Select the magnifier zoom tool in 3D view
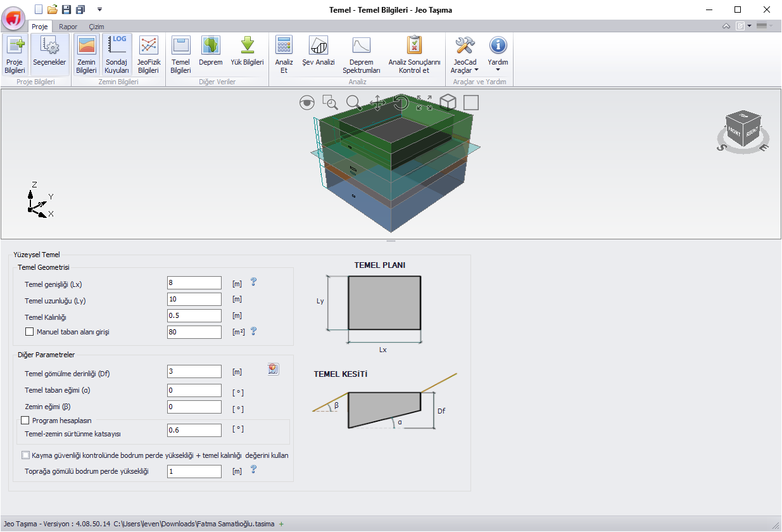Image resolution: width=782 pixels, height=532 pixels. click(x=353, y=103)
